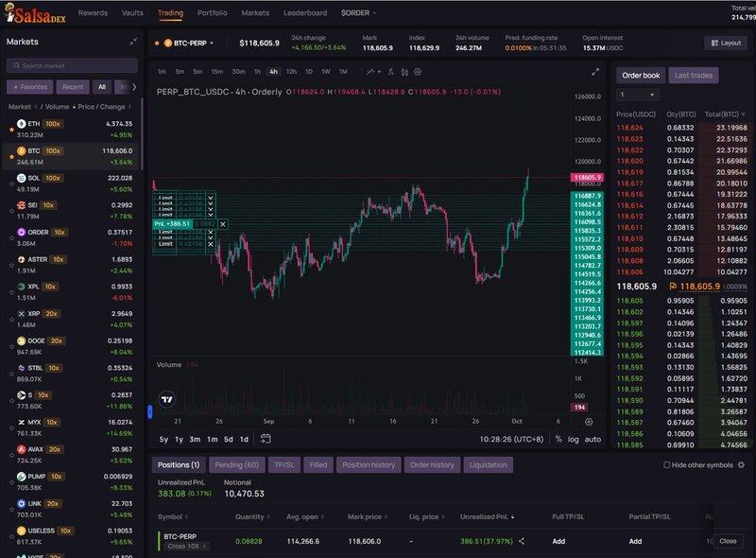Click the Close button for the BTC-PERP position

pos(727,541)
